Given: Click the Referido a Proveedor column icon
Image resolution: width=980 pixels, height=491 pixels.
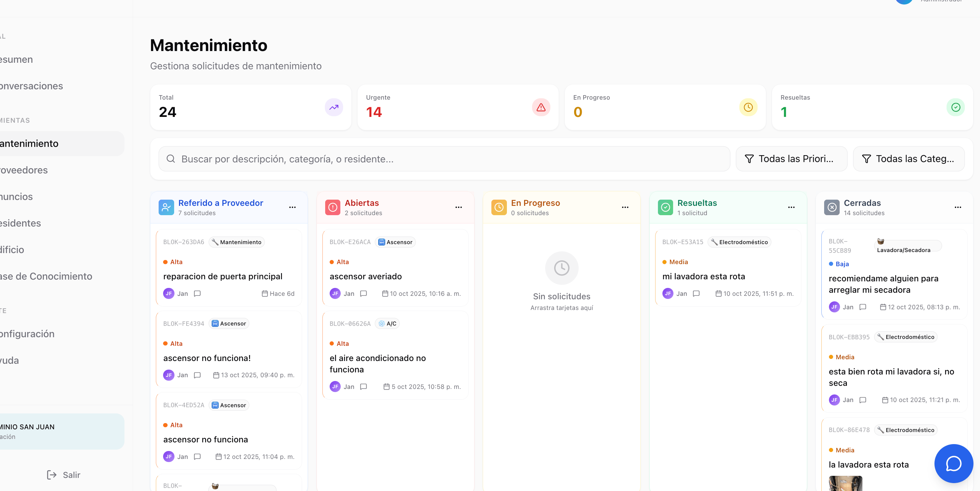Looking at the screenshot, I should (x=166, y=207).
